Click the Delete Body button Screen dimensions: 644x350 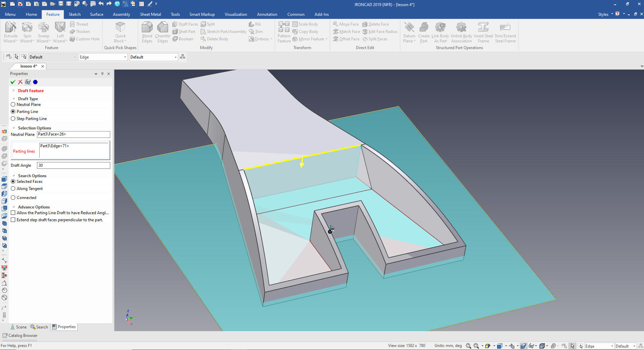[x=214, y=39]
